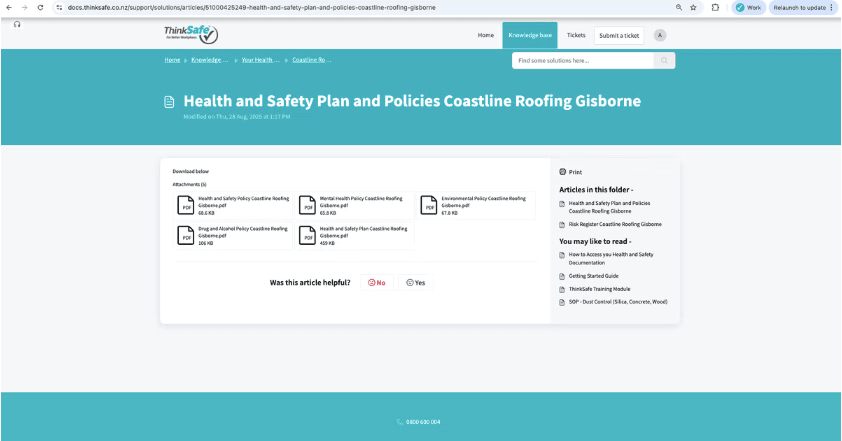This screenshot has height=441, width=842.
Task: Mark article as not helpful with No
Action: tap(377, 283)
